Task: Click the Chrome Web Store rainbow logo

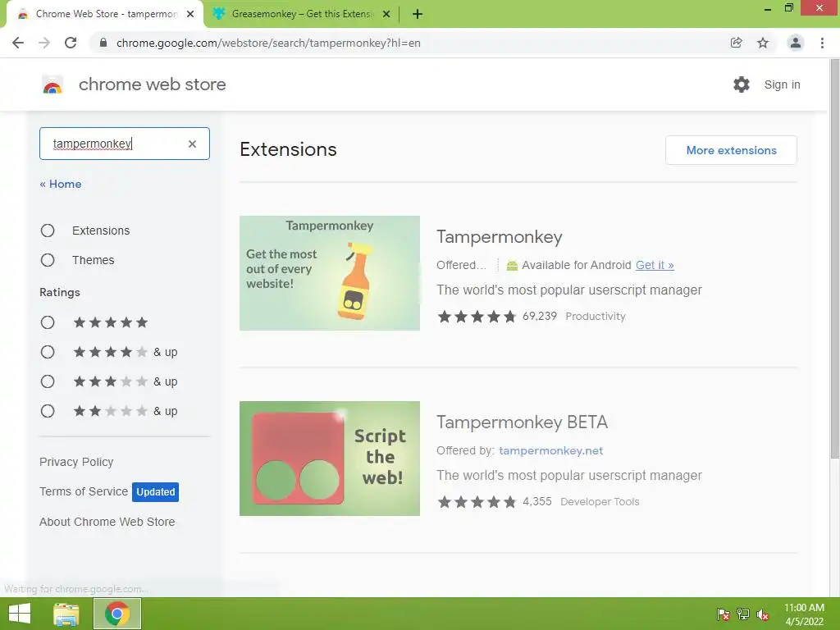Action: [52, 84]
